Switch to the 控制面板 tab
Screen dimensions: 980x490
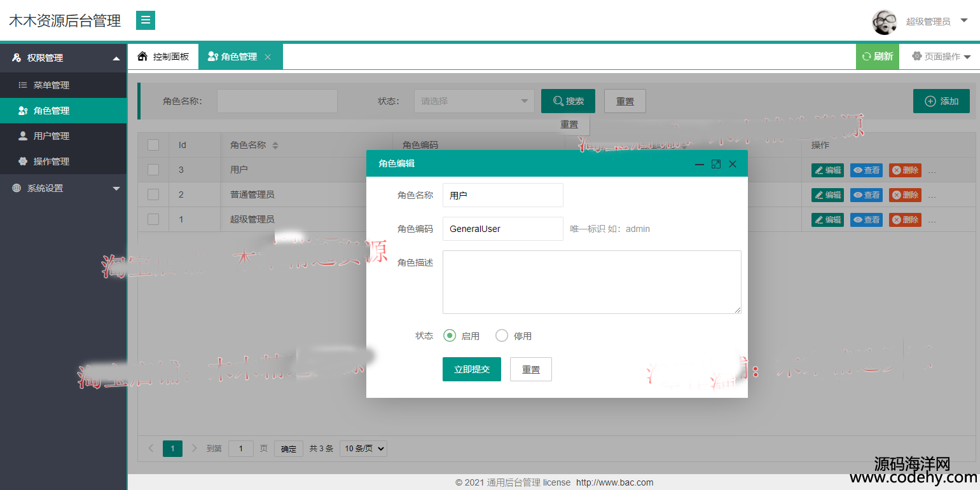coord(163,57)
